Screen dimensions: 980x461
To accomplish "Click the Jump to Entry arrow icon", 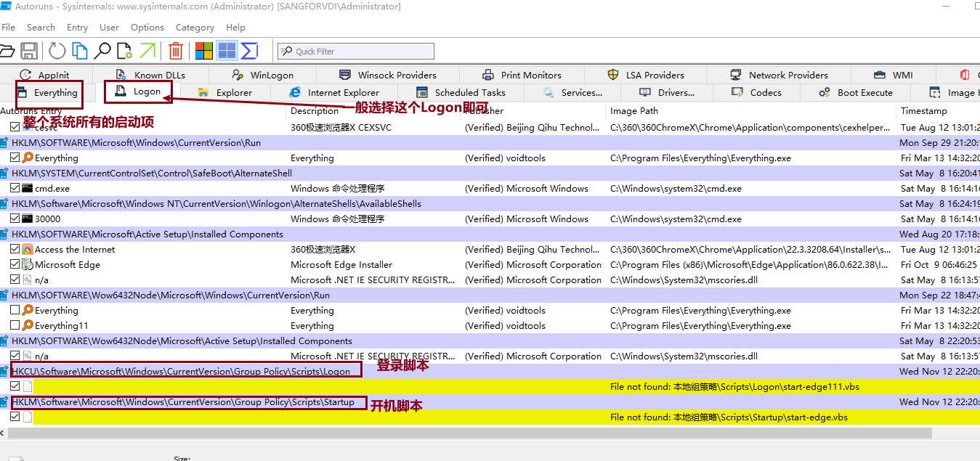I will click(x=147, y=51).
